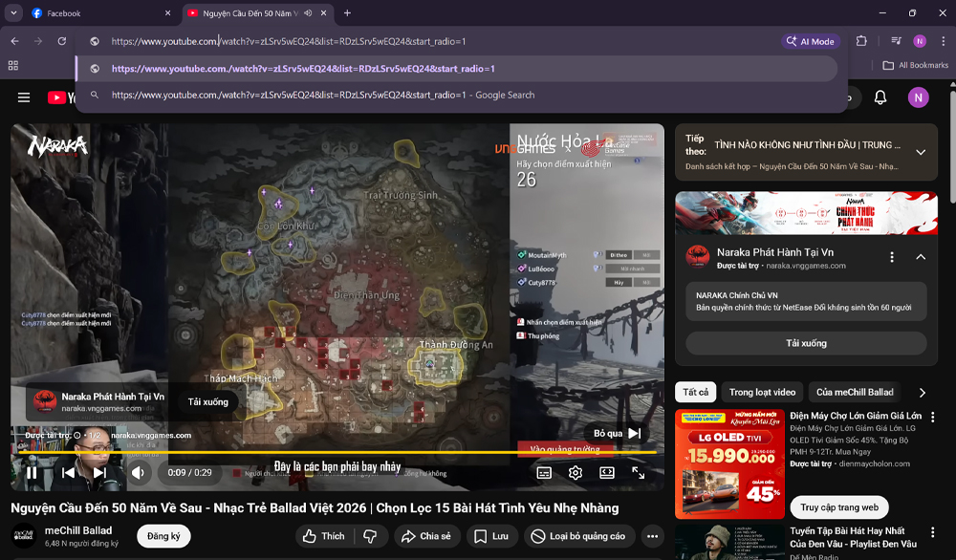Open Chrome extensions puzzle icon
956x560 pixels.
pos(861,41)
